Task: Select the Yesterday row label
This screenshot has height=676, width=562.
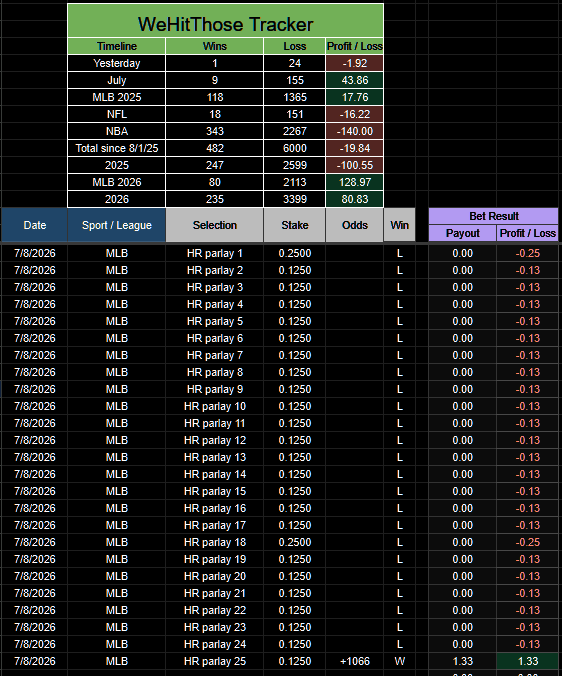Action: pyautogui.click(x=116, y=63)
